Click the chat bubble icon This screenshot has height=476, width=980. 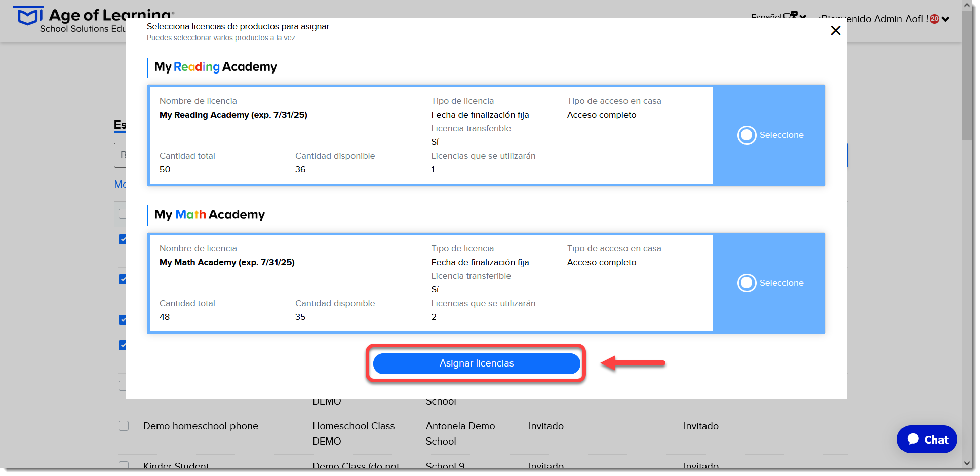point(913,439)
